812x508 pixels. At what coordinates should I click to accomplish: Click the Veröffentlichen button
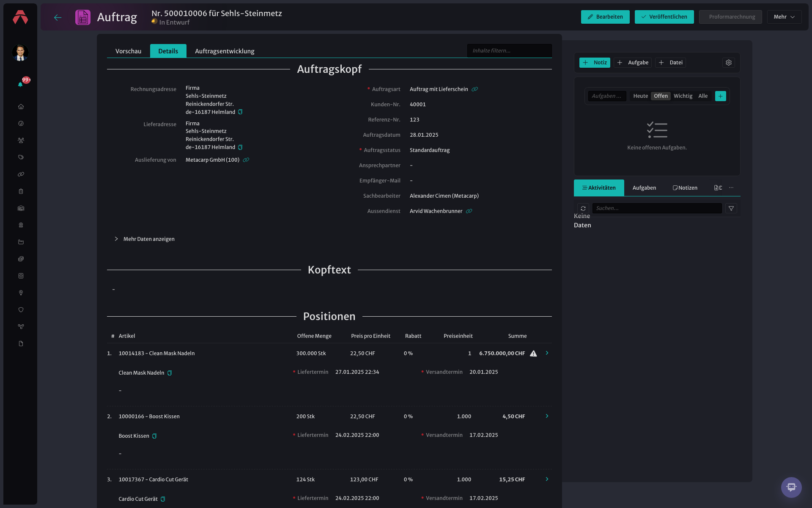pyautogui.click(x=664, y=17)
